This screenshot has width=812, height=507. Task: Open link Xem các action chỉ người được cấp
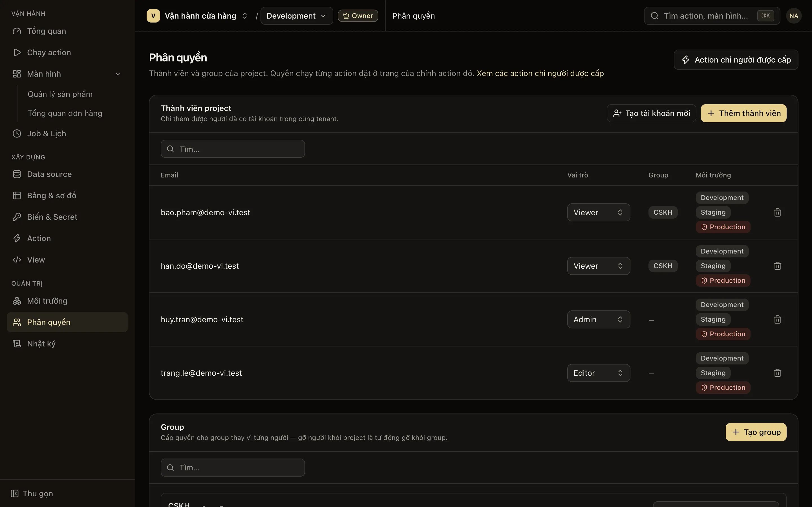click(x=540, y=74)
